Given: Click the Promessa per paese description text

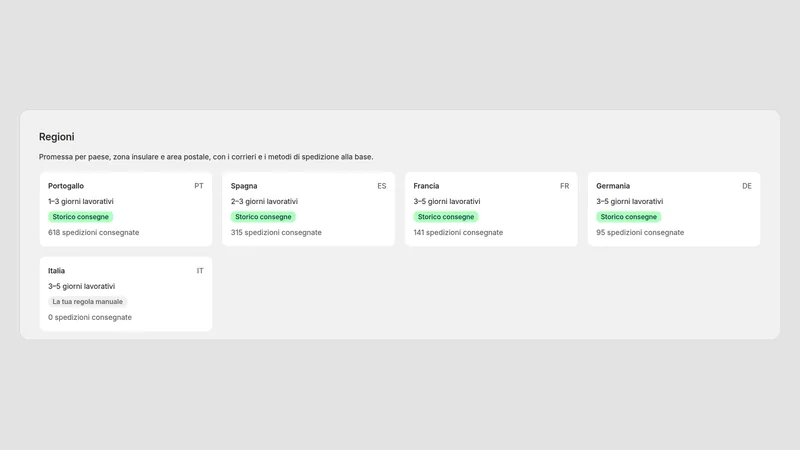Looking at the screenshot, I should coord(206,157).
